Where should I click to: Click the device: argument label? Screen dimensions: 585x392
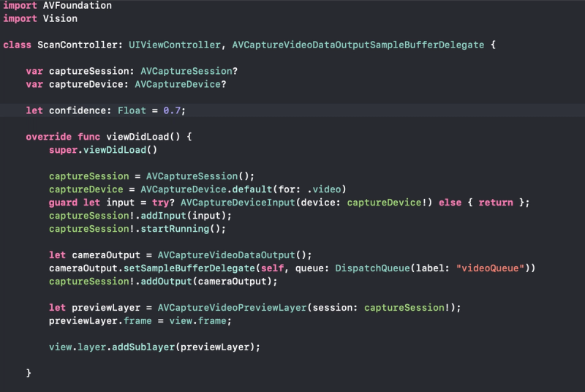pyautogui.click(x=321, y=203)
